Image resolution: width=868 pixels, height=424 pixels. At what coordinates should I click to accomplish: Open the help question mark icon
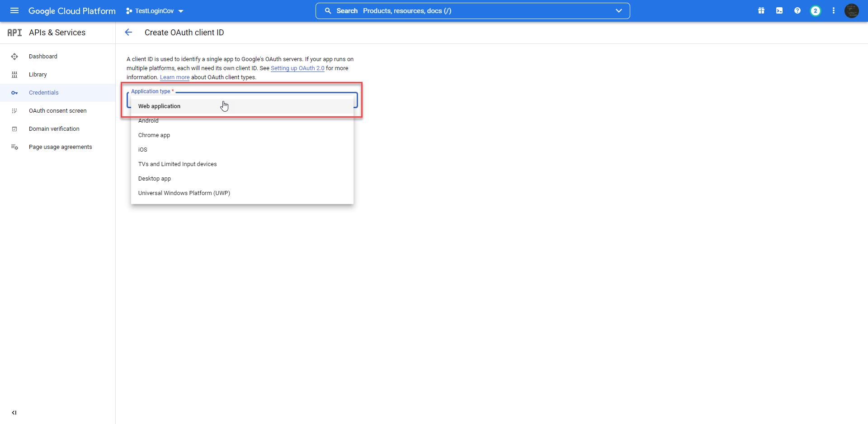[x=797, y=11]
